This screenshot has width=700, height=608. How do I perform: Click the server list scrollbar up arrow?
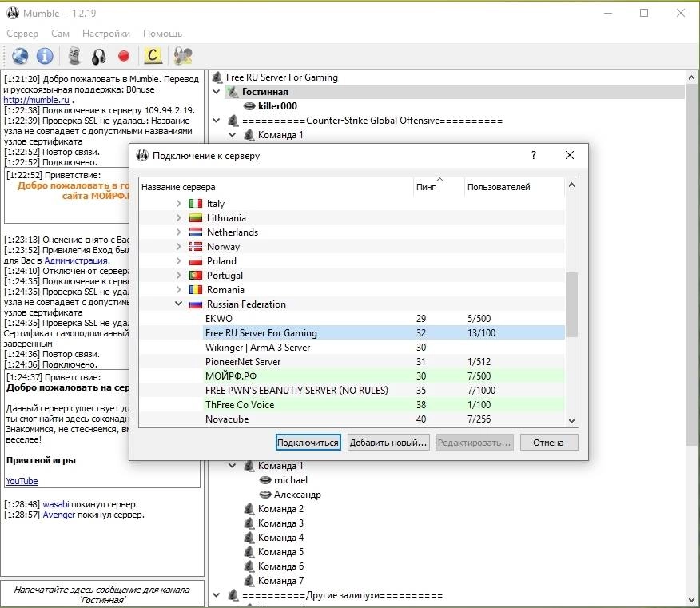[572, 185]
